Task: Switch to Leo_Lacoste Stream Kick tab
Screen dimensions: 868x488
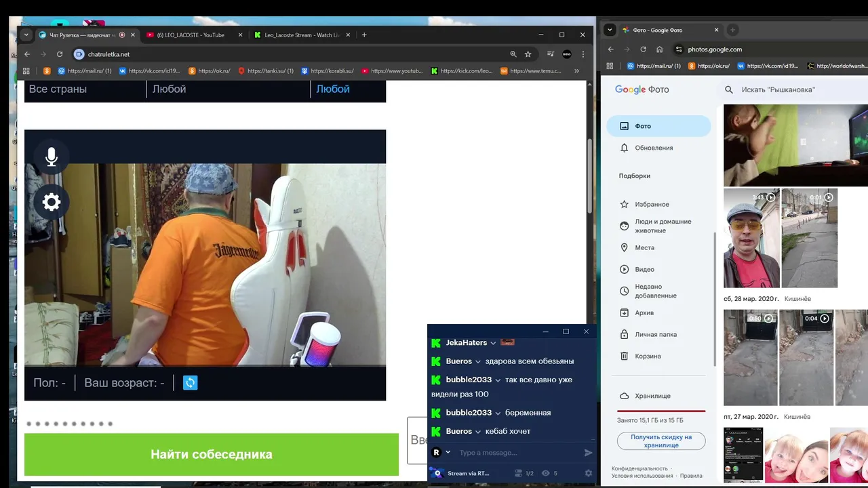Action: click(302, 35)
